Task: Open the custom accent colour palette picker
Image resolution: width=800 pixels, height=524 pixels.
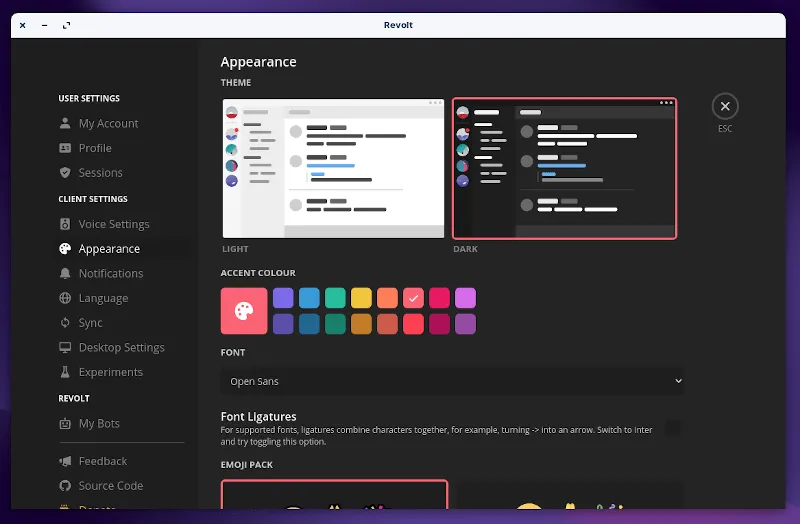Action: point(244,311)
